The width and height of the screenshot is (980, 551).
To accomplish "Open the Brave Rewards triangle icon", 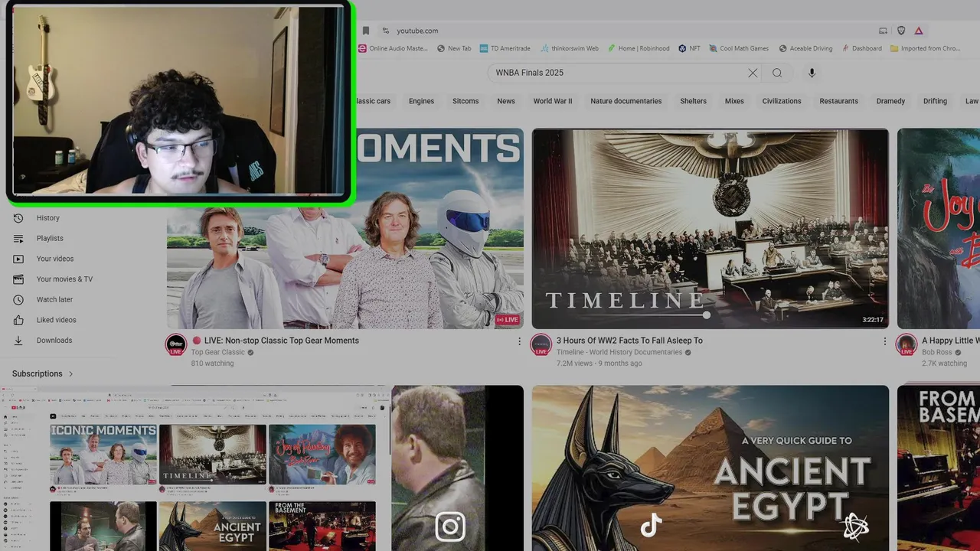I will 918,31.
